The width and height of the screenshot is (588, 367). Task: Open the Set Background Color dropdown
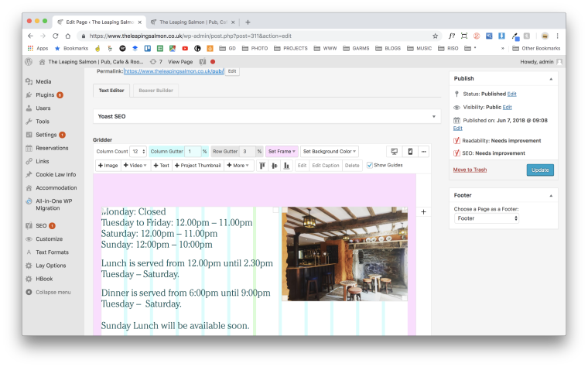click(329, 152)
